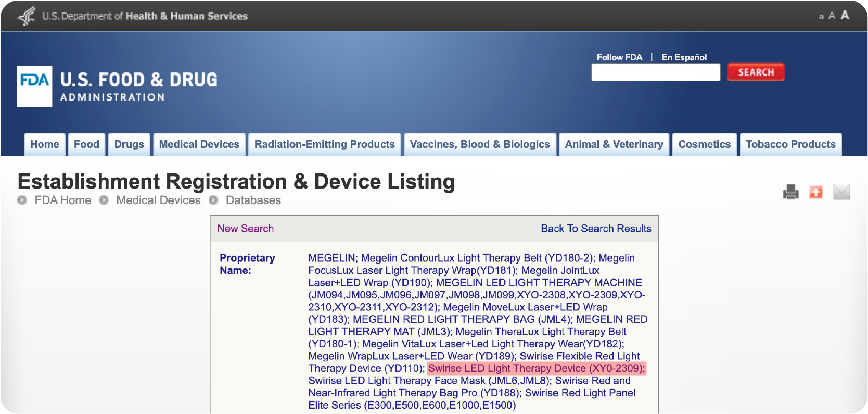
Task: Open the Tobacco Products tab
Action: 790,144
